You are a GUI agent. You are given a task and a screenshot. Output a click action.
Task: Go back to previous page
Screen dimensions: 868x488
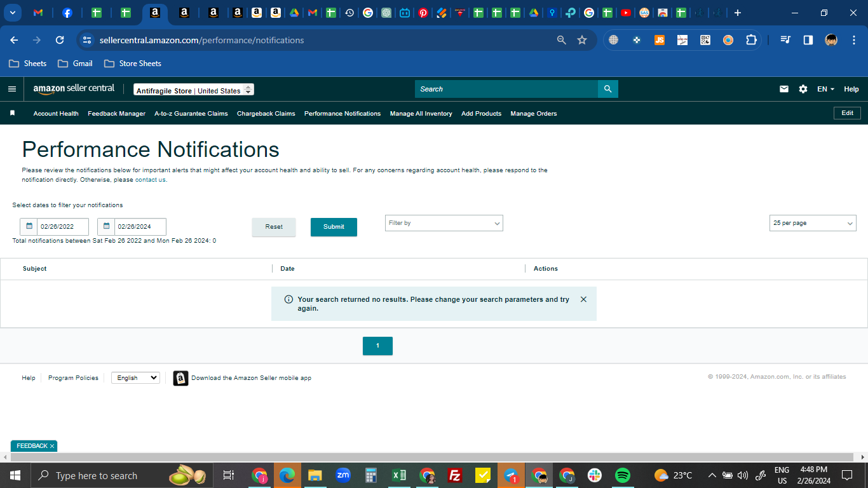click(14, 40)
